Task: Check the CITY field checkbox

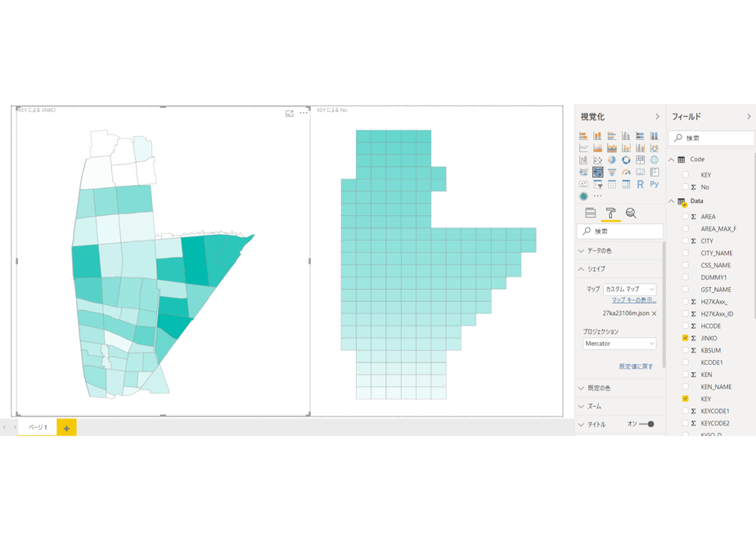Action: 685,241
